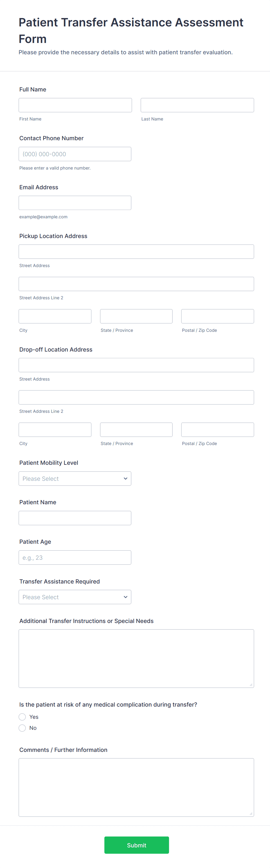Viewport: 270px width, 868px height.
Task: Select No for medical complication risk
Action: point(22,728)
